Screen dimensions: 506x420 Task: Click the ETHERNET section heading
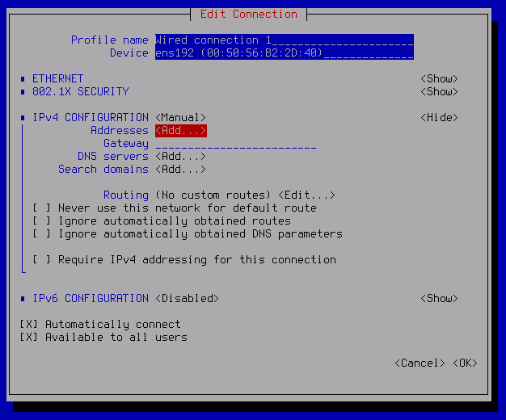[57, 79]
